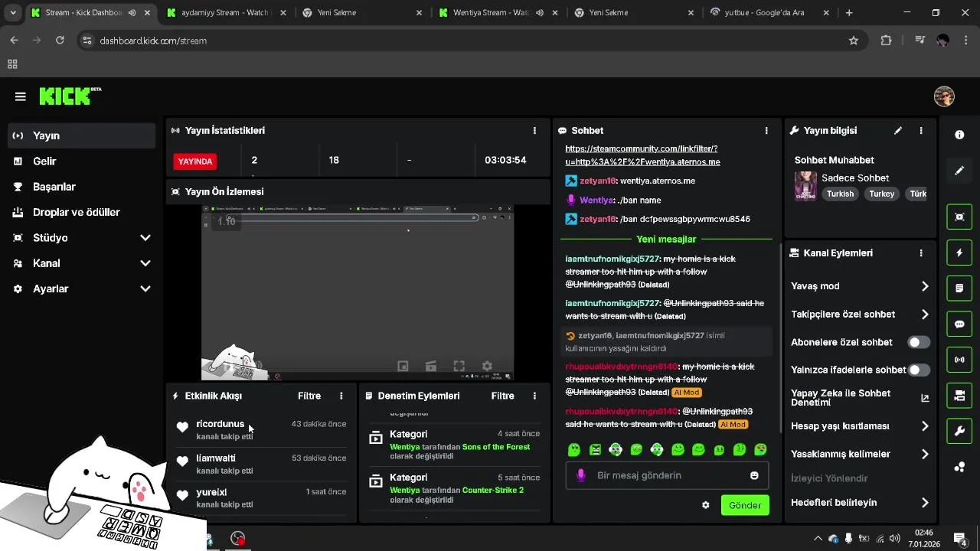This screenshot has height=551, width=980.
Task: Click the three-circles icon at right rail bottom
Action: (959, 467)
